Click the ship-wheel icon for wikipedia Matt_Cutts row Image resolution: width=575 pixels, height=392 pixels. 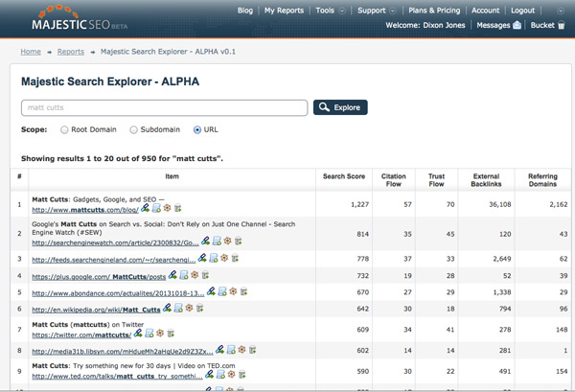click(189, 308)
